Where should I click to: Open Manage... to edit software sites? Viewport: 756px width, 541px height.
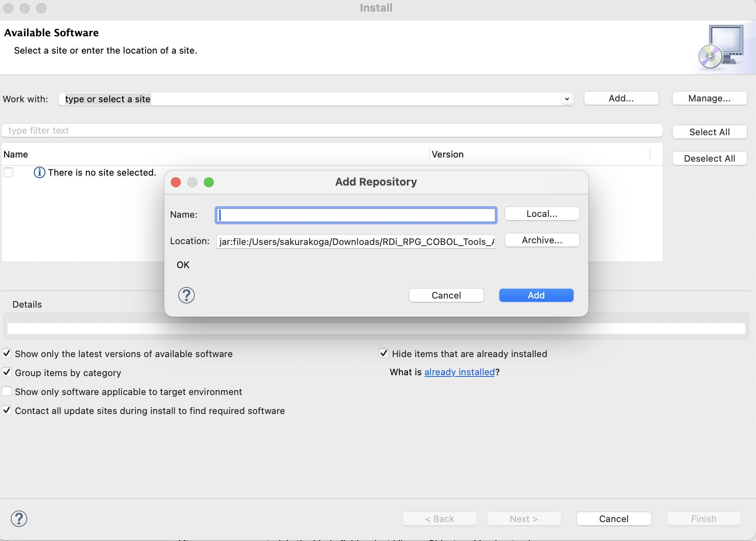709,98
